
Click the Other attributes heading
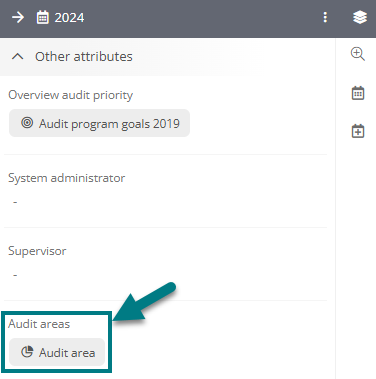pos(84,57)
